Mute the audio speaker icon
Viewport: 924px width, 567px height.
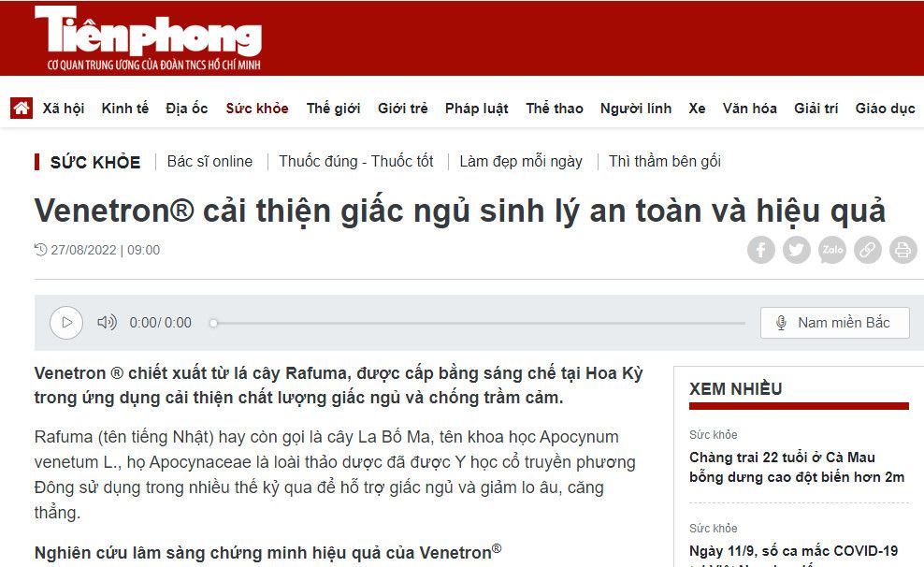coord(108,323)
